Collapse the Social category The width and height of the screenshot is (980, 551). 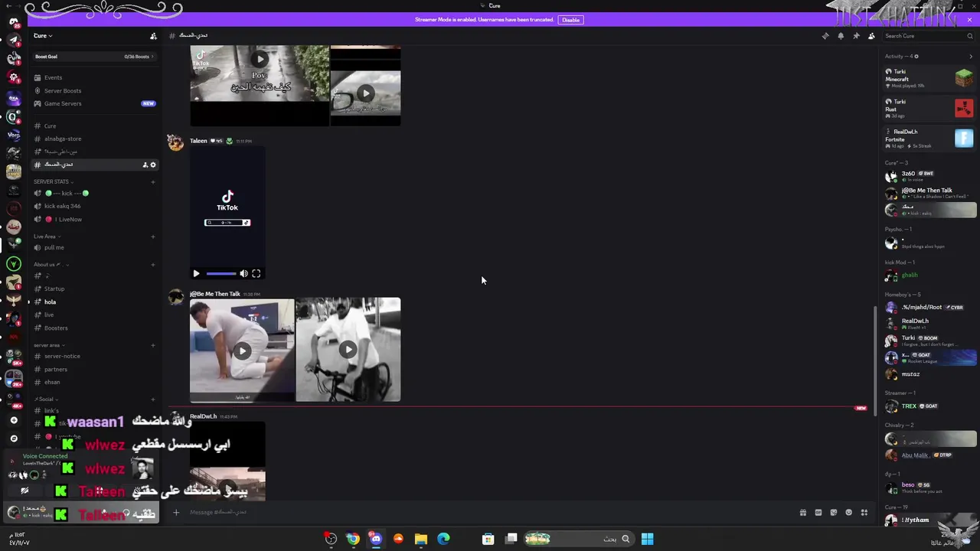(45, 399)
